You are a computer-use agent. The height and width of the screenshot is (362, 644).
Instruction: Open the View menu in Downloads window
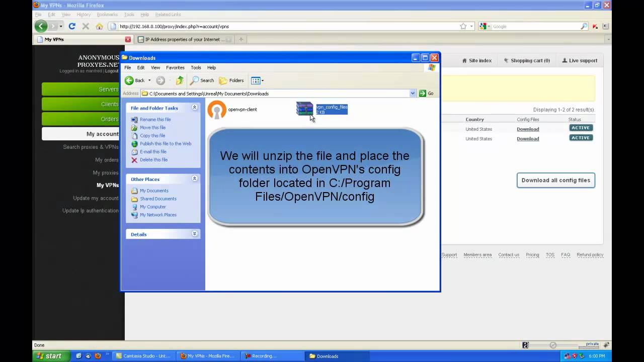pyautogui.click(x=155, y=68)
